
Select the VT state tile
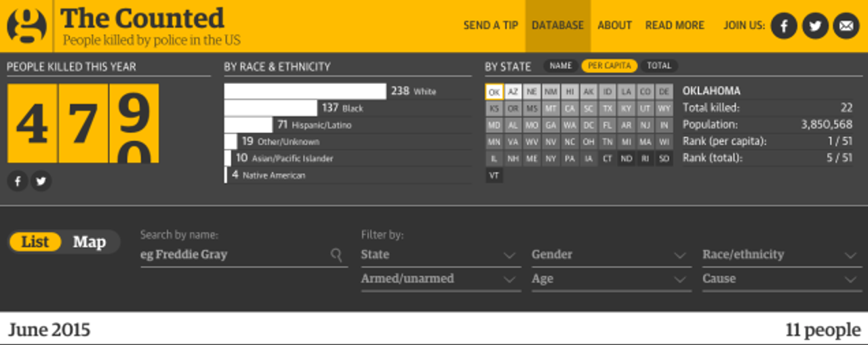tap(494, 176)
